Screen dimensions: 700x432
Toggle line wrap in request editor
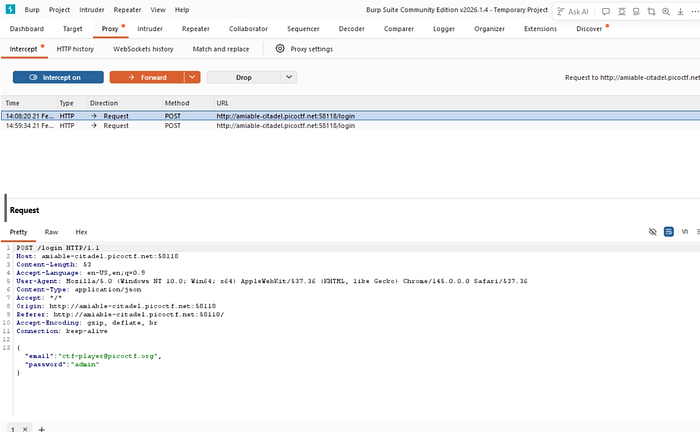coord(669,231)
